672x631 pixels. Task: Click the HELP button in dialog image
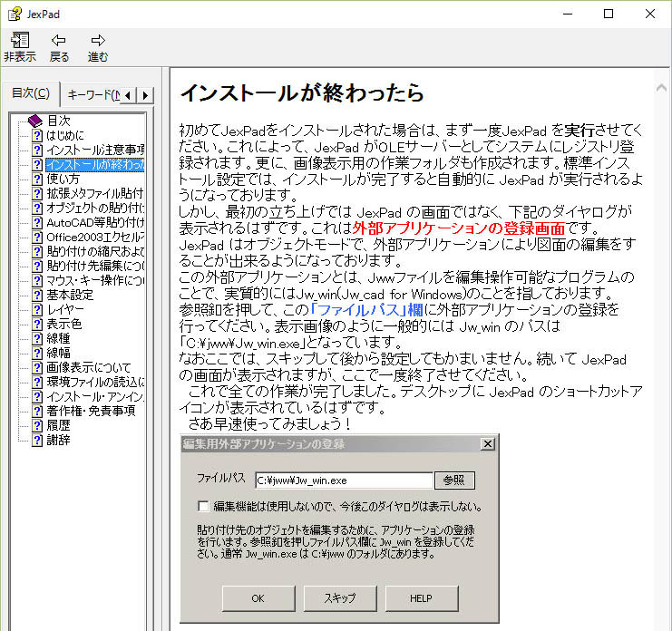(x=422, y=598)
